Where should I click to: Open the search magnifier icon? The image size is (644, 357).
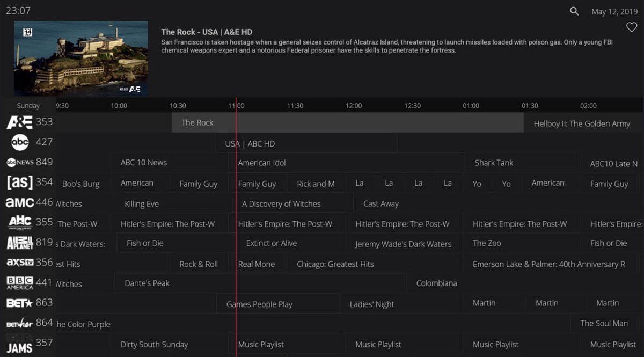click(x=574, y=11)
